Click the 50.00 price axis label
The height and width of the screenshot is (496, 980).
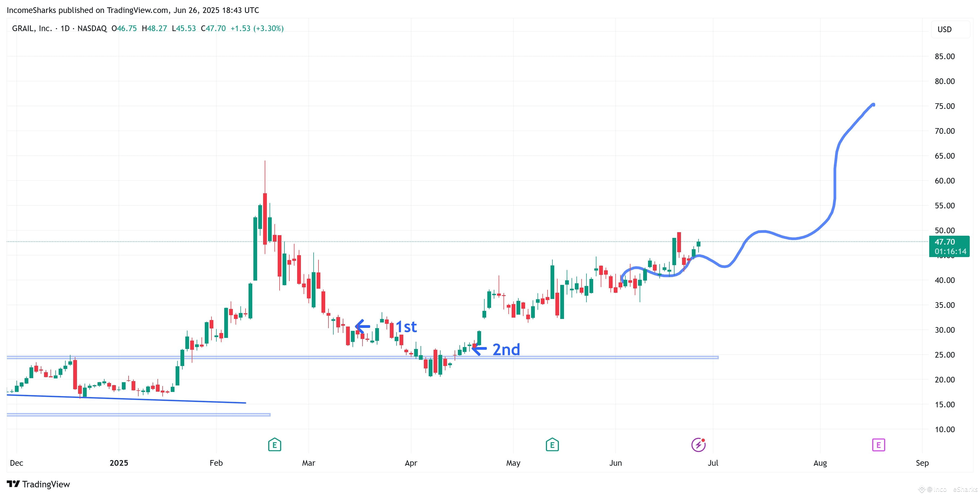point(945,230)
